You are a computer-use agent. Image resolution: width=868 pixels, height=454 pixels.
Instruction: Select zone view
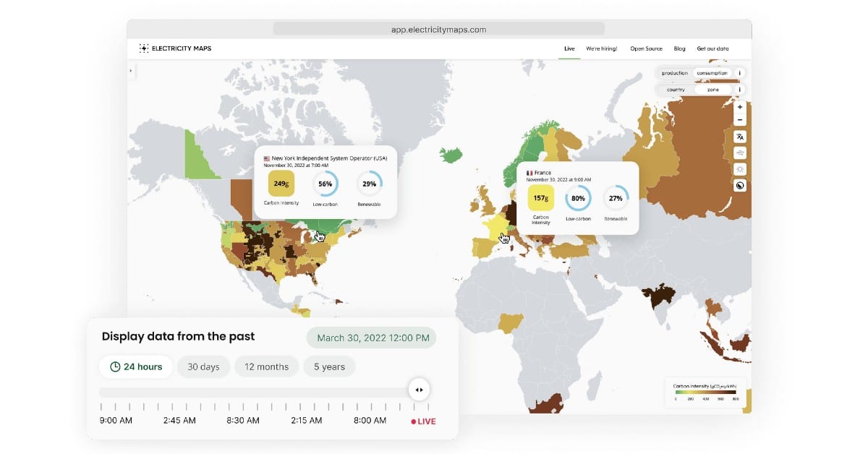pyautogui.click(x=713, y=90)
